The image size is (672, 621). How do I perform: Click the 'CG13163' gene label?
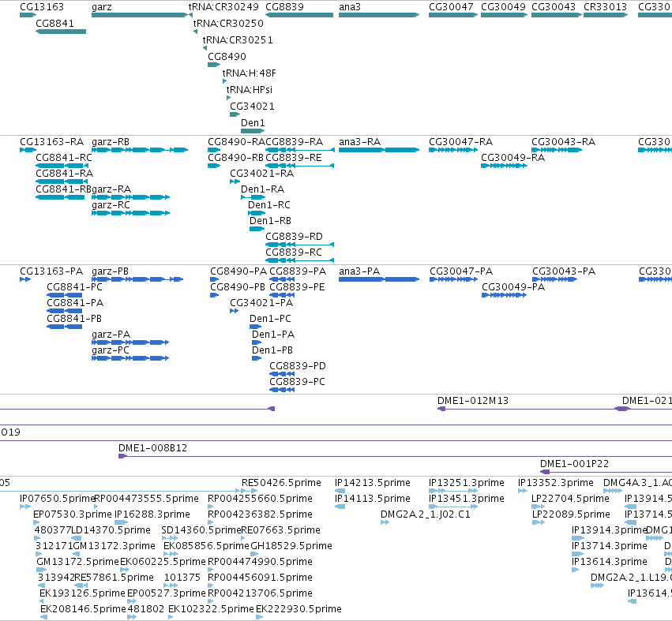(x=42, y=7)
